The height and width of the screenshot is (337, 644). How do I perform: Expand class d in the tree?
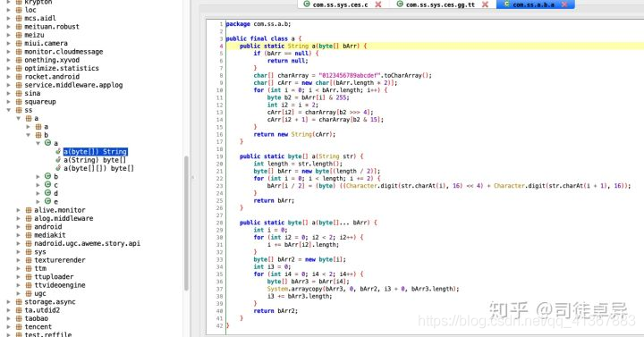(x=38, y=193)
